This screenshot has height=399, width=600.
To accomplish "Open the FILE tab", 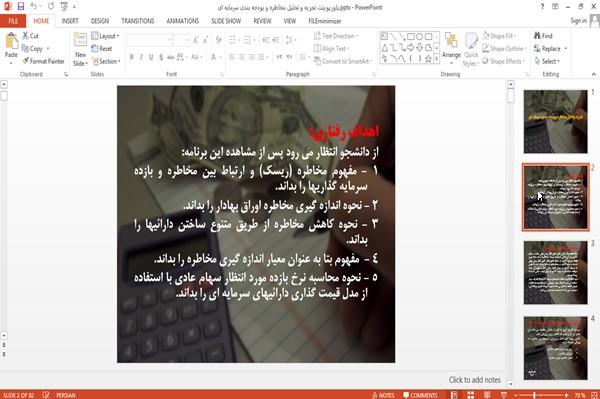I will point(13,21).
